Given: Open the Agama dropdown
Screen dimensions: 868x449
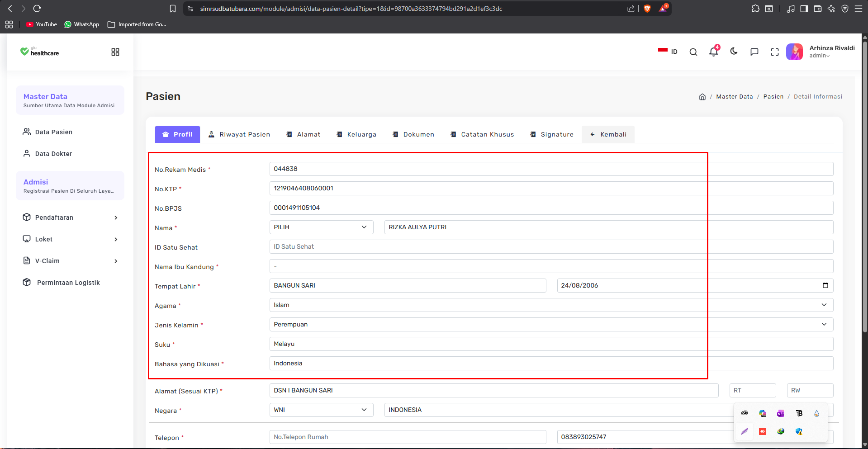Looking at the screenshot, I should point(551,305).
